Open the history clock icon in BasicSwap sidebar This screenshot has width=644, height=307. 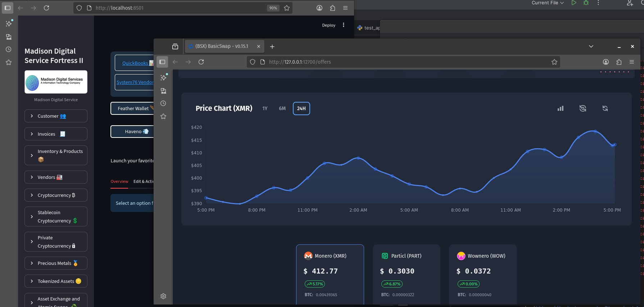[x=163, y=104]
